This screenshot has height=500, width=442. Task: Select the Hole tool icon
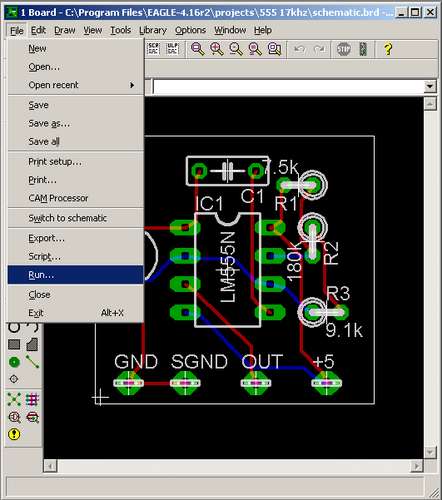click(14, 379)
